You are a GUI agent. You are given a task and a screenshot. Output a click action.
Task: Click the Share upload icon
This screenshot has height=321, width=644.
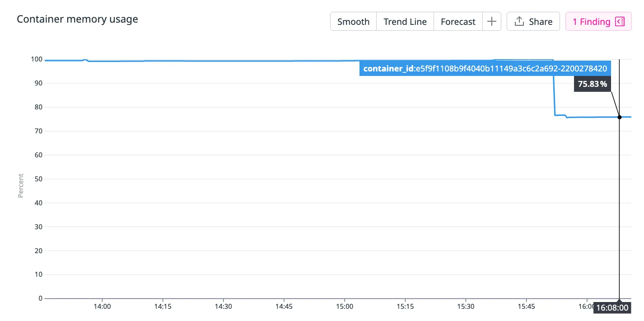520,21
